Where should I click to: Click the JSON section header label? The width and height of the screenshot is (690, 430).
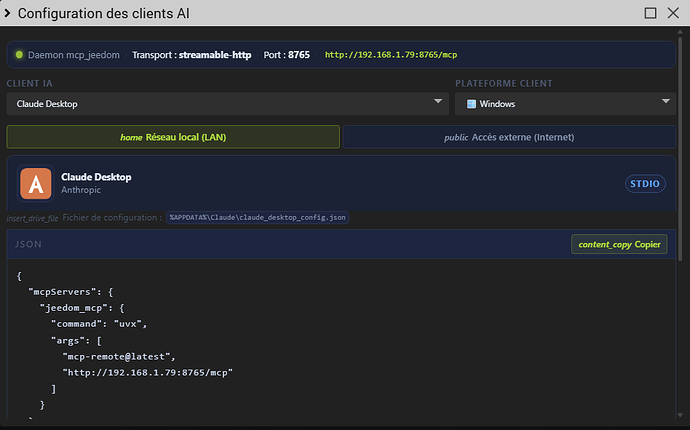pyautogui.click(x=29, y=244)
